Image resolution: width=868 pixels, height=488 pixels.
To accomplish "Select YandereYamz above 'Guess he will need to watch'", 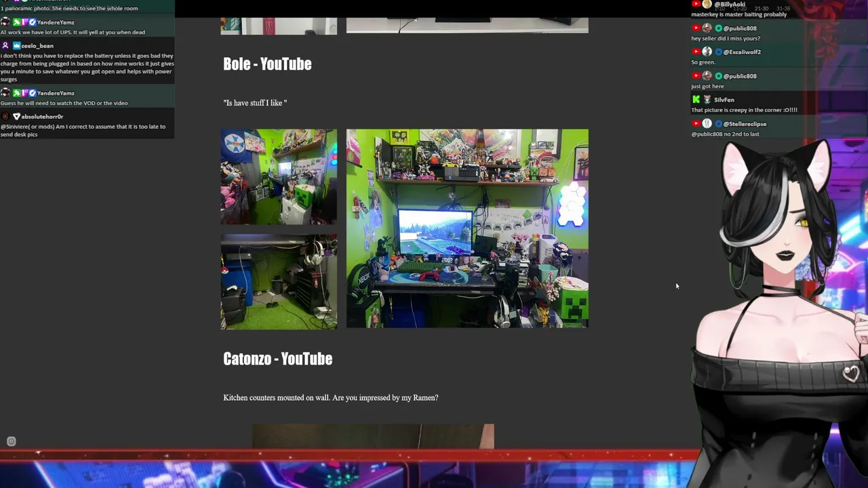I will click(x=56, y=93).
